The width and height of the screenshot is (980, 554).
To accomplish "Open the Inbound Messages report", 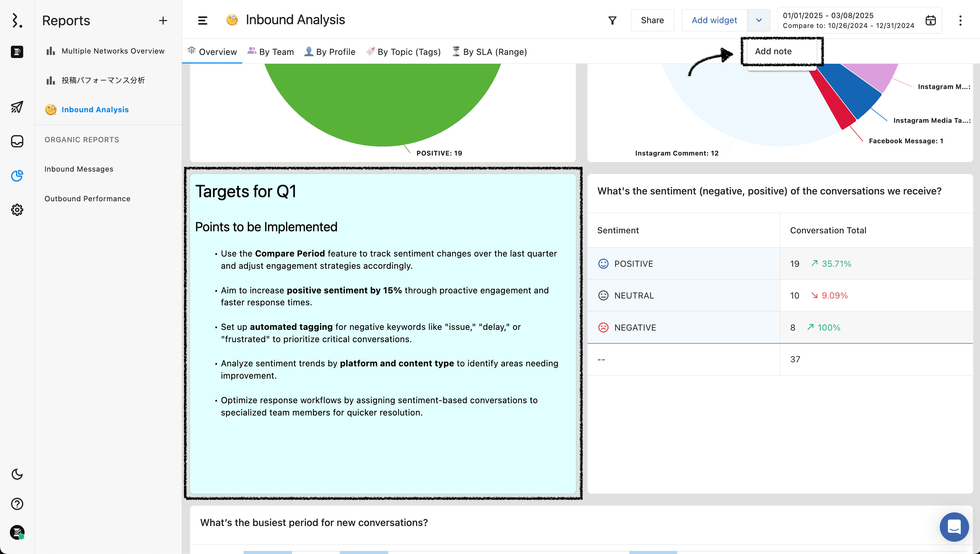I will click(x=79, y=169).
